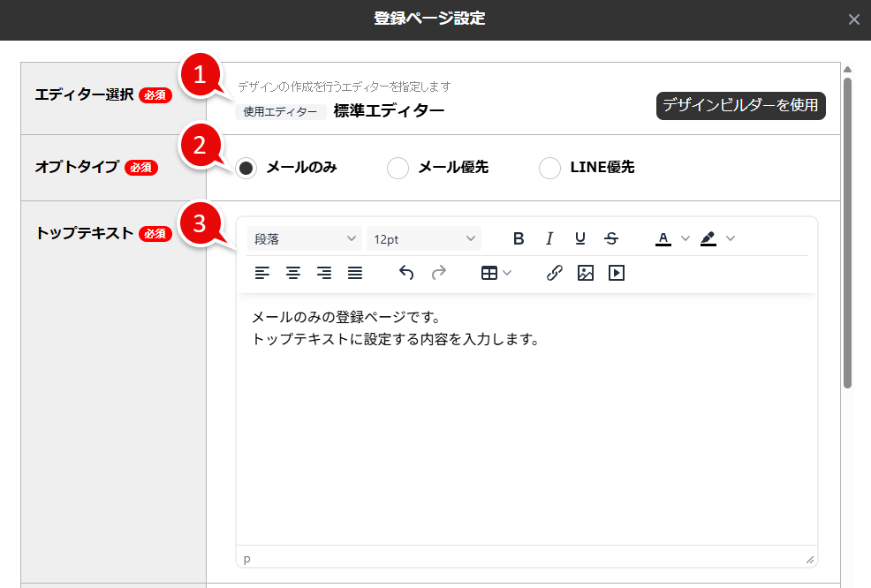This screenshot has height=588, width=871.
Task: Open the 段落 paragraph style dropdown
Action: click(x=304, y=237)
